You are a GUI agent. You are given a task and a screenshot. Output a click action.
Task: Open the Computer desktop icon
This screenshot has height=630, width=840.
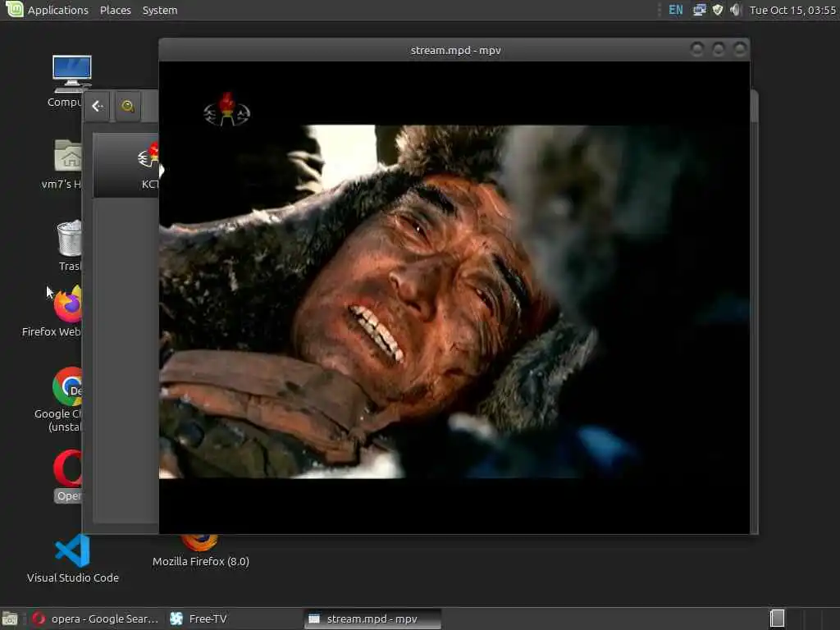coord(71,80)
